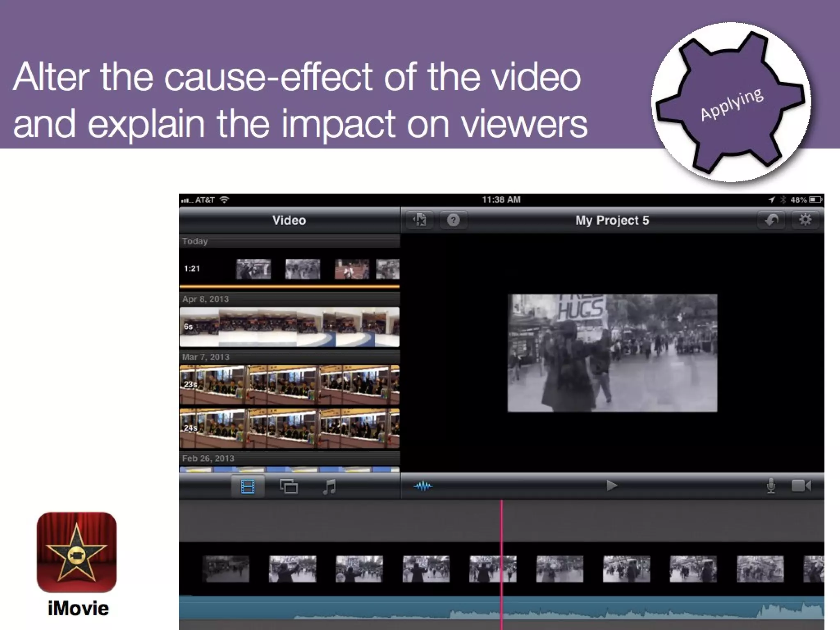Select the 6s clip from Apr 8, 2013
This screenshot has height=630, width=840.
[x=289, y=327]
